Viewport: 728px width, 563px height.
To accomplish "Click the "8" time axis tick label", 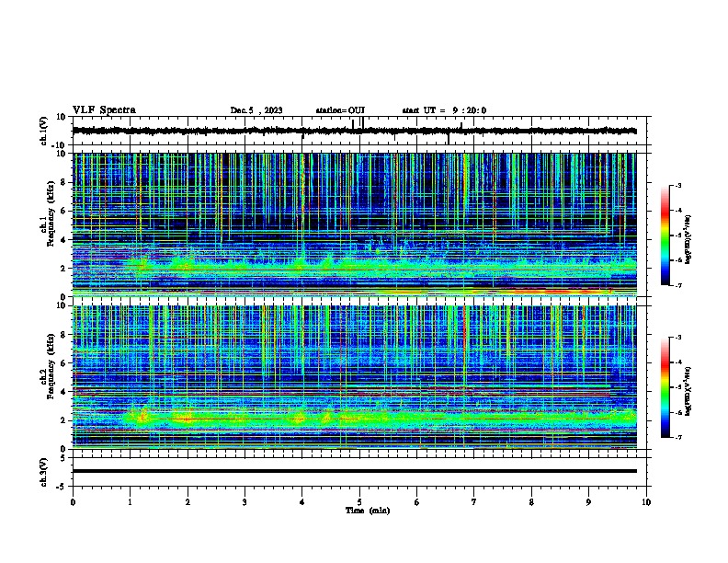I will [x=531, y=502].
